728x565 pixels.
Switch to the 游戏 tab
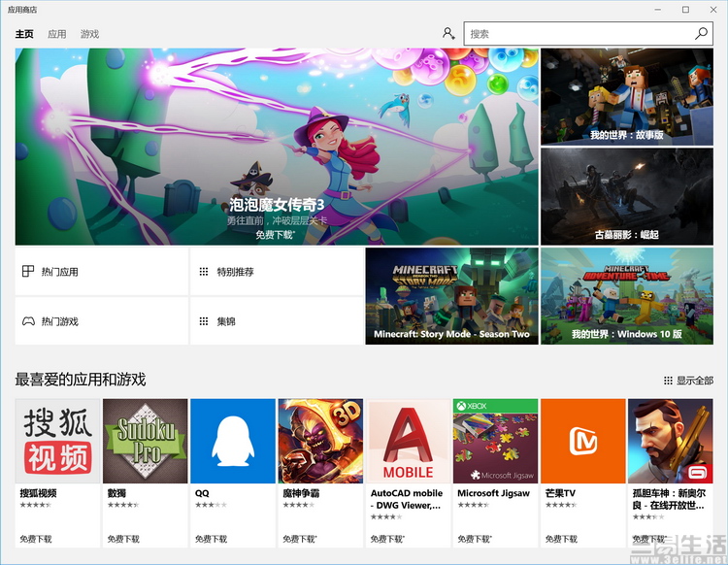pyautogui.click(x=89, y=34)
